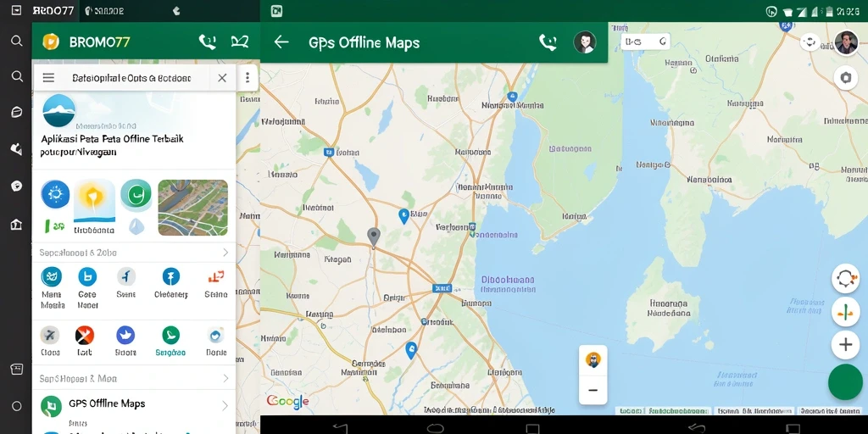
Task: Tap the phone icon in GPS Offline Maps header
Action: pos(548,42)
